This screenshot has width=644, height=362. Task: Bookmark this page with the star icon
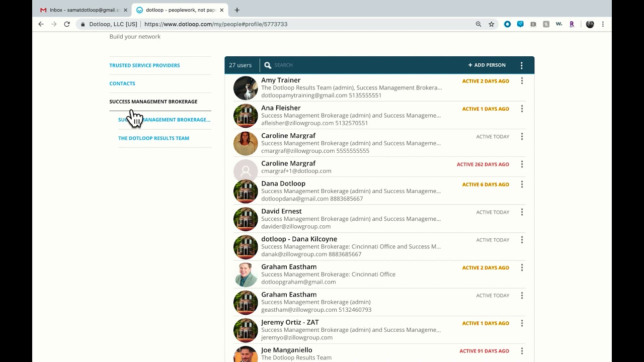coord(492,24)
